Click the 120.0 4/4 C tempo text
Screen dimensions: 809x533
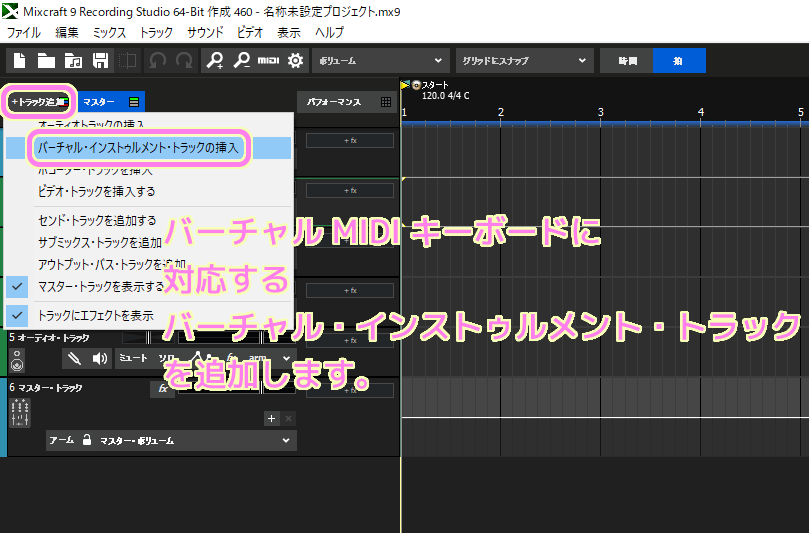pos(446,95)
